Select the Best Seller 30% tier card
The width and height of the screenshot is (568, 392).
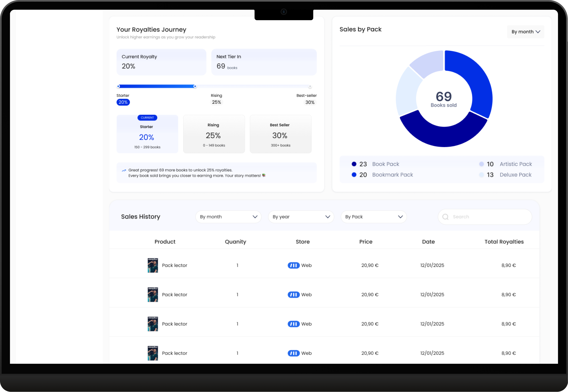click(280, 134)
